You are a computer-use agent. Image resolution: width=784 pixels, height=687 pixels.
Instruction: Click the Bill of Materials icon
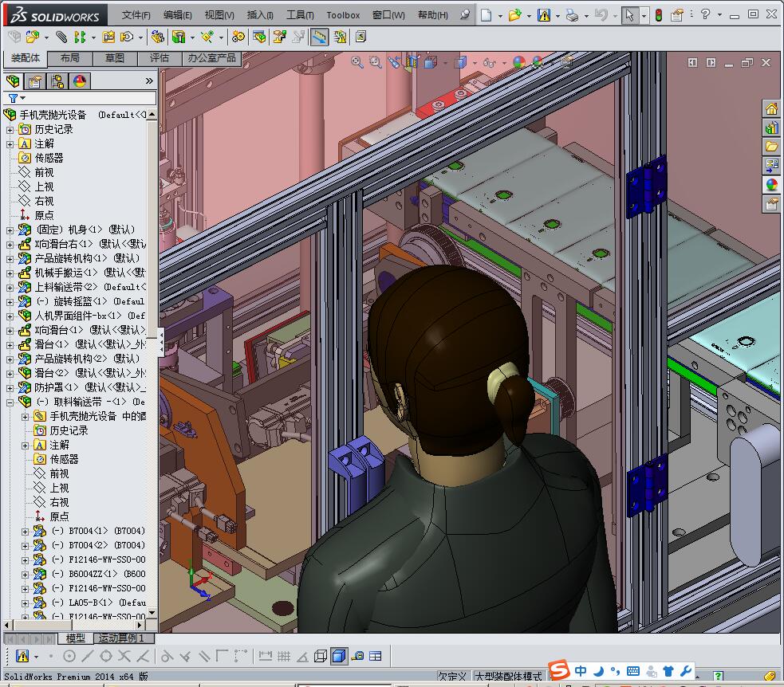[259, 37]
